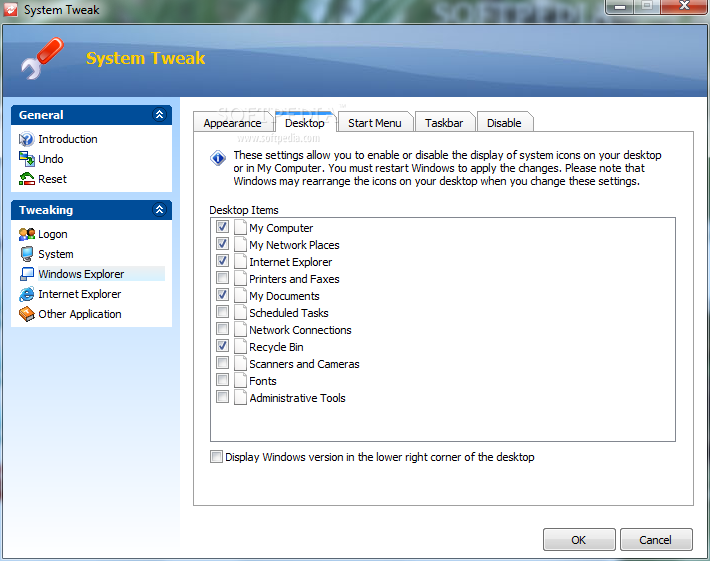Image resolution: width=710 pixels, height=561 pixels.
Task: Open the Other Application section
Action: [80, 314]
